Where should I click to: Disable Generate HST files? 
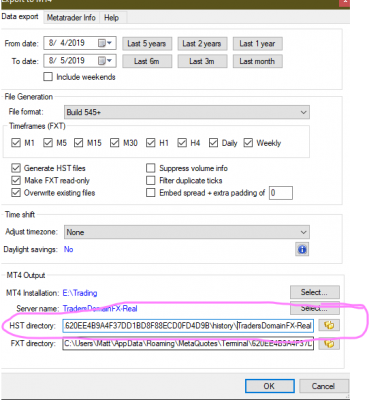point(16,168)
